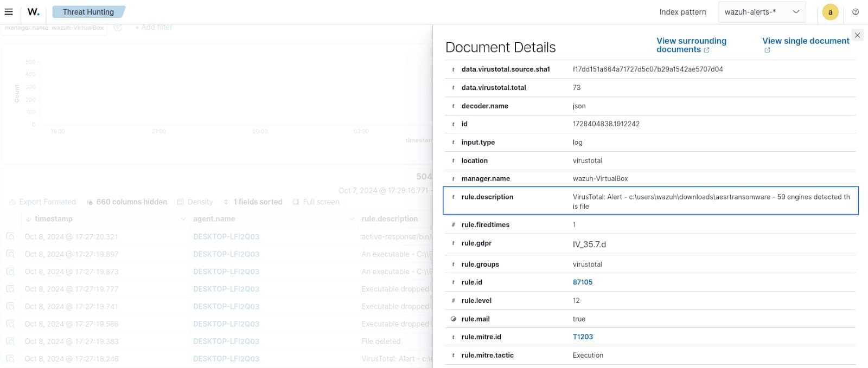The width and height of the screenshot is (868, 368).
Task: Click the user avatar 'a'
Action: tap(830, 12)
